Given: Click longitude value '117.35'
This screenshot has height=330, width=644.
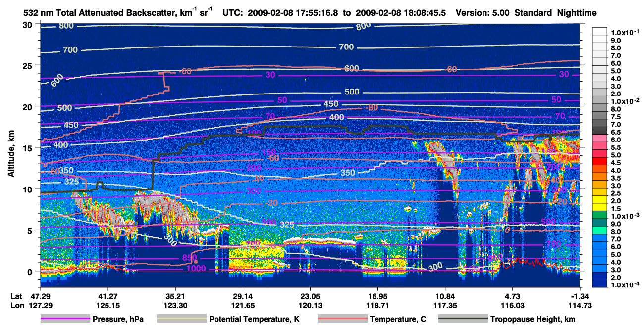Looking at the screenshot, I should coord(445,306).
